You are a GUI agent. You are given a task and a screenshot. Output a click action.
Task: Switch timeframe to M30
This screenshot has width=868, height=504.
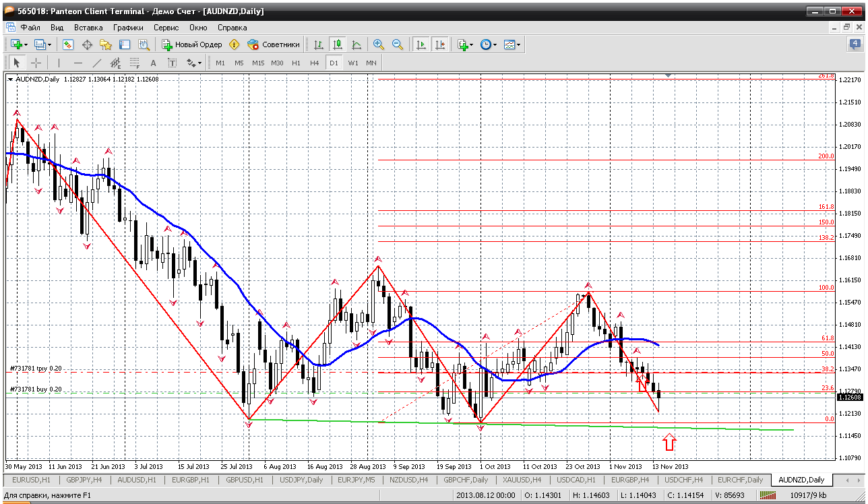tap(277, 63)
